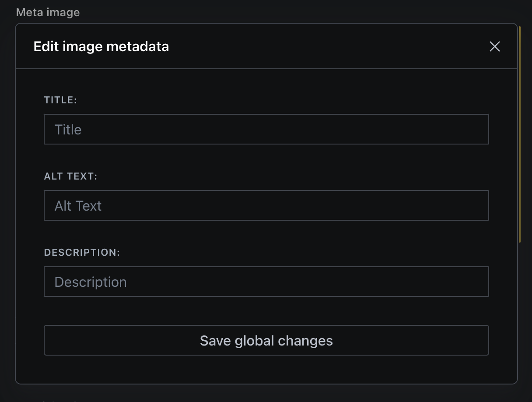Select the DESCRIPTION: field label
The height and width of the screenshot is (402, 532).
82,252
